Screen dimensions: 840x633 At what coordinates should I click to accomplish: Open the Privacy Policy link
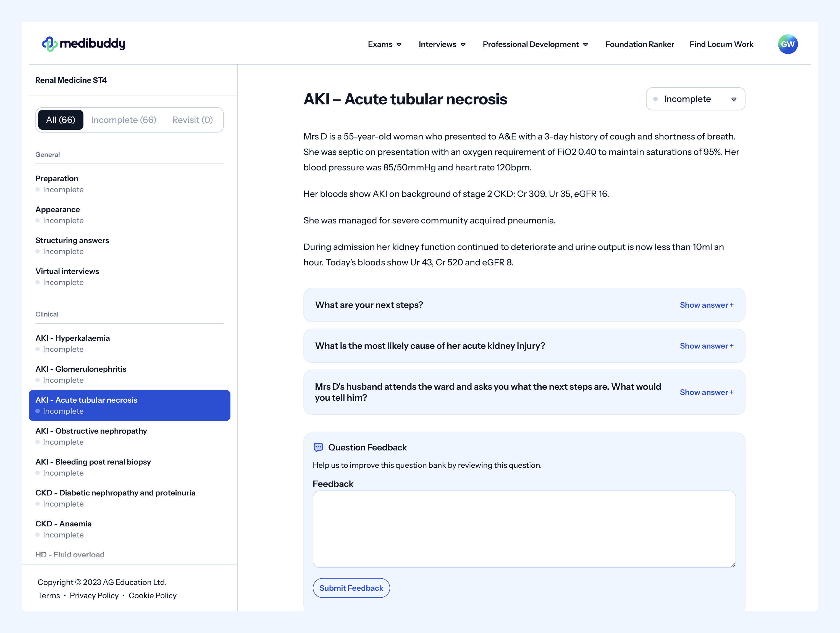(x=94, y=595)
